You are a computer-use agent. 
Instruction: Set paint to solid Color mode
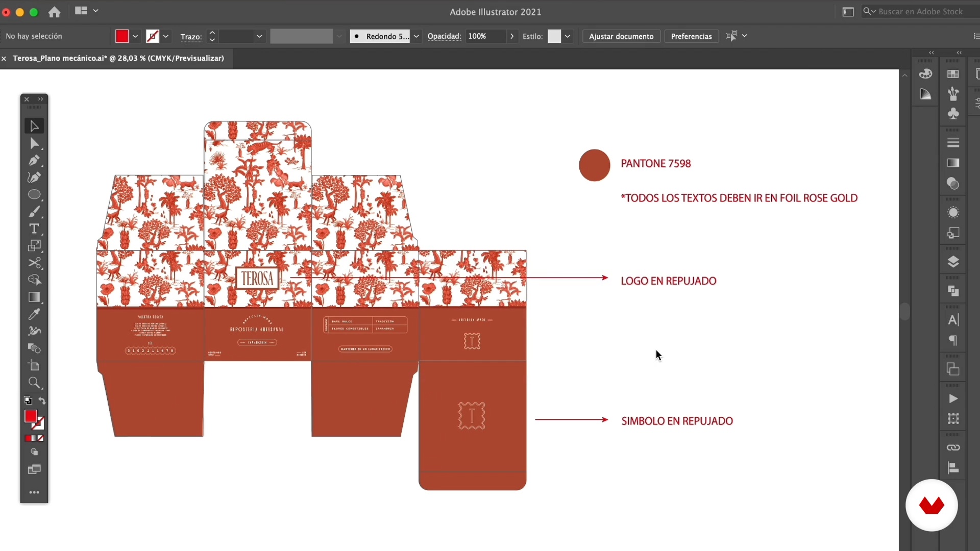(x=28, y=438)
